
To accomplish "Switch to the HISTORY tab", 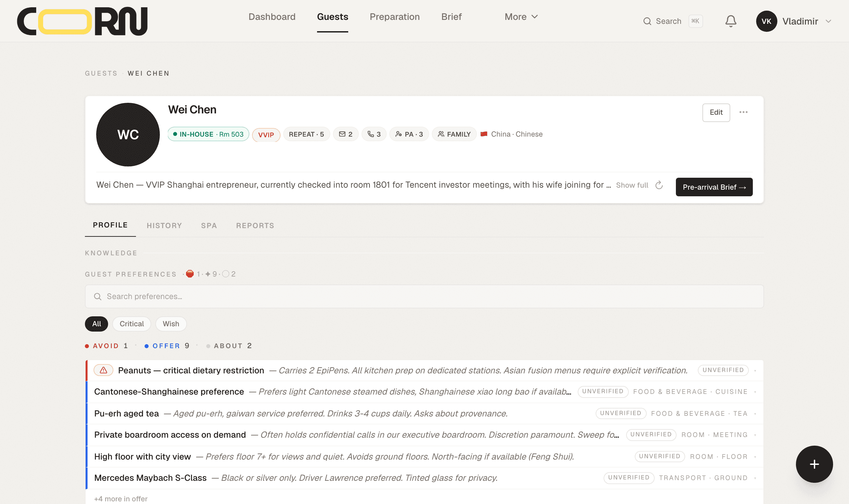I will coord(164,225).
